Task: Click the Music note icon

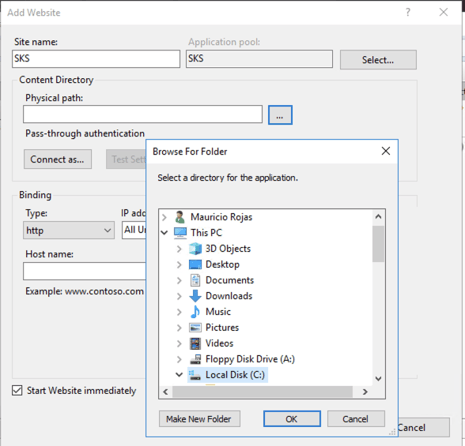Action: point(195,312)
